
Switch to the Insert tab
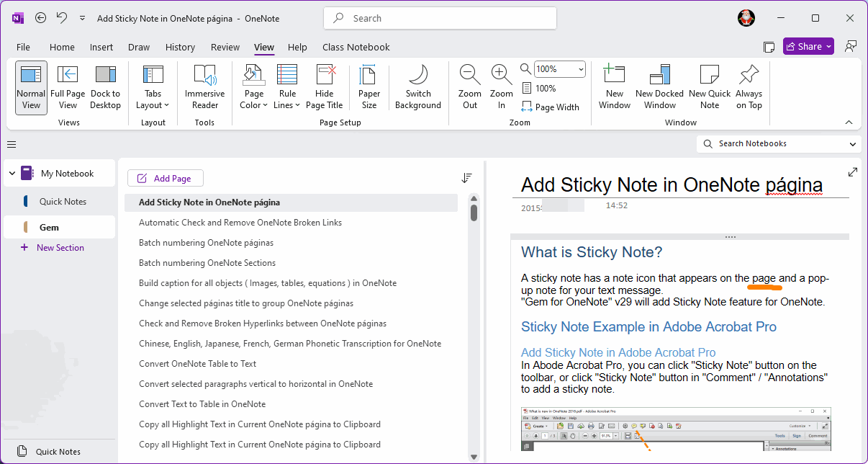click(x=101, y=47)
